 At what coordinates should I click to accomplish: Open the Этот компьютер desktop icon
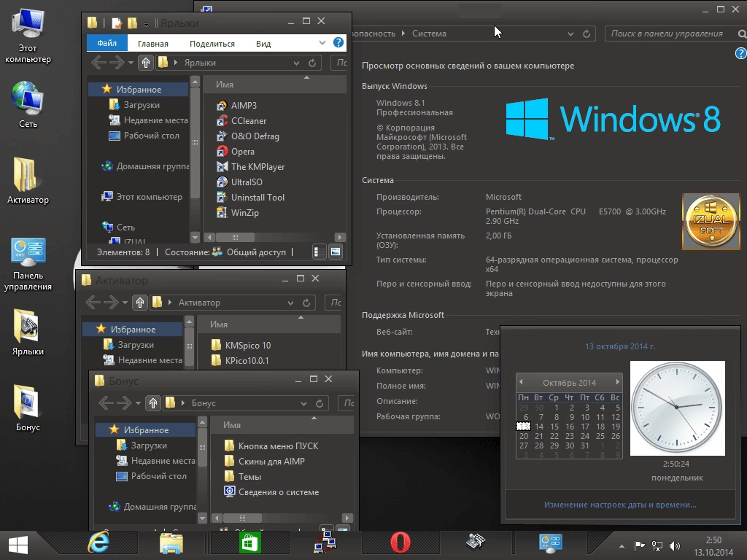[28, 36]
